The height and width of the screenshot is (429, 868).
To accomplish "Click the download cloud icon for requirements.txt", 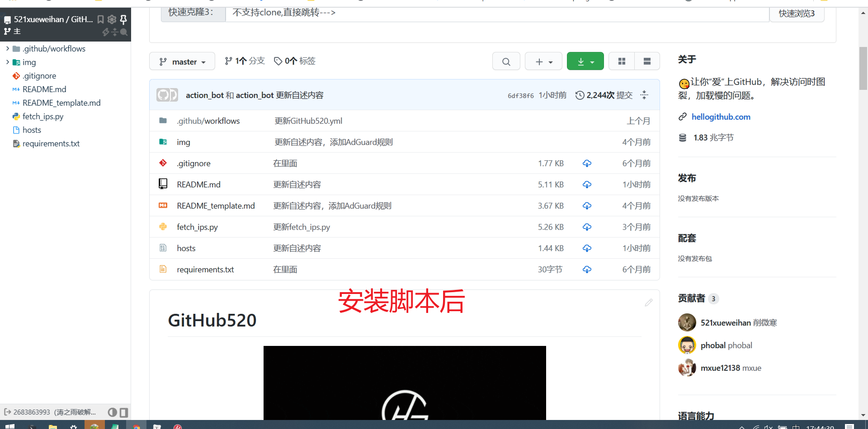I will pyautogui.click(x=587, y=270).
